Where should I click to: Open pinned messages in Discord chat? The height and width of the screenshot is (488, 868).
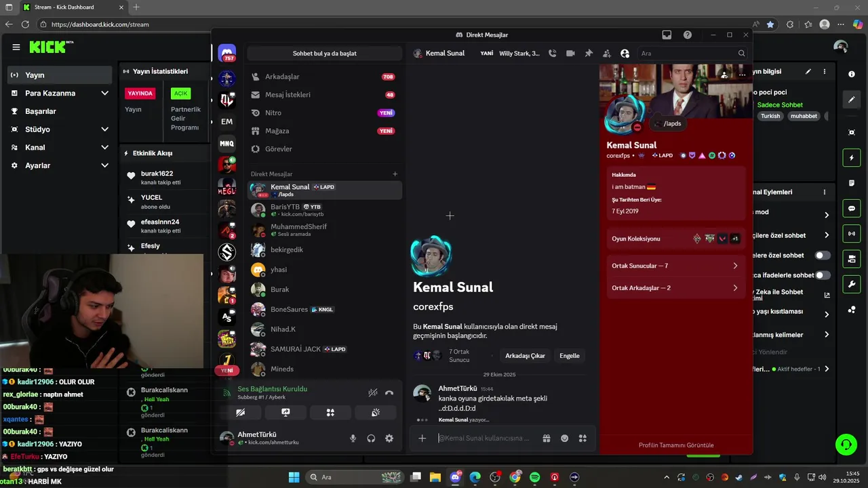tap(589, 54)
